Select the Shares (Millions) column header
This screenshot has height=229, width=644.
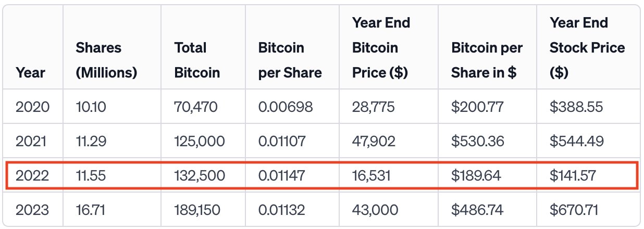coord(106,60)
